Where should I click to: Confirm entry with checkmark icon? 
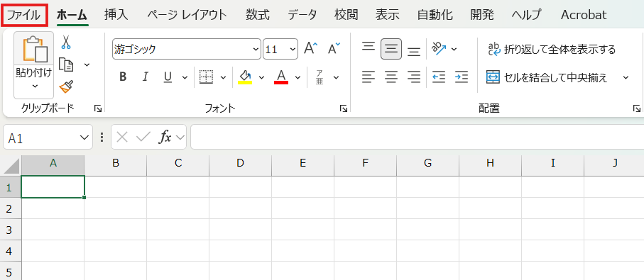point(143,138)
